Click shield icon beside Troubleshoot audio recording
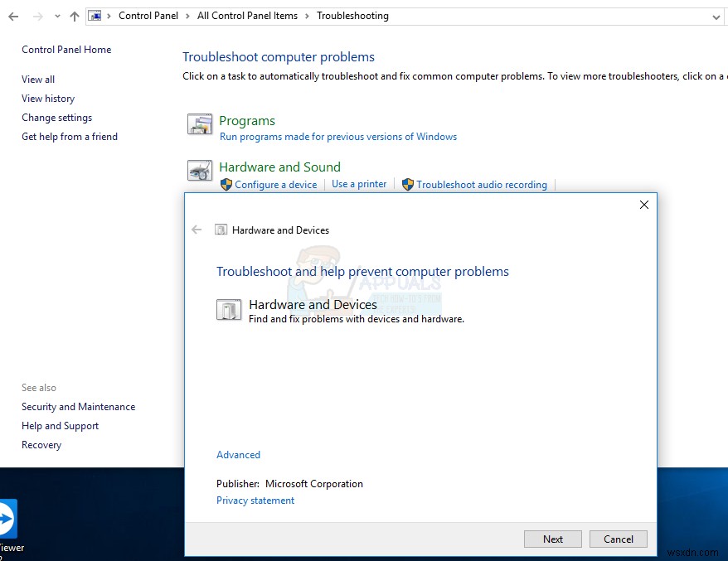This screenshot has width=728, height=561. tap(408, 185)
